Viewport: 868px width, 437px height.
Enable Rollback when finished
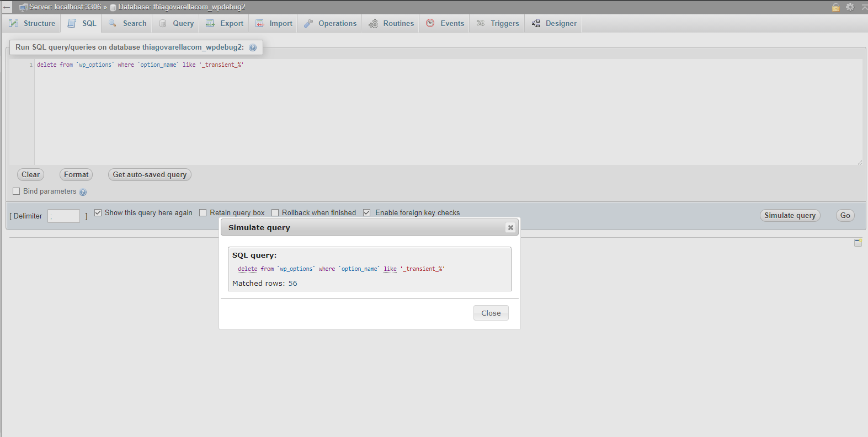pos(275,212)
